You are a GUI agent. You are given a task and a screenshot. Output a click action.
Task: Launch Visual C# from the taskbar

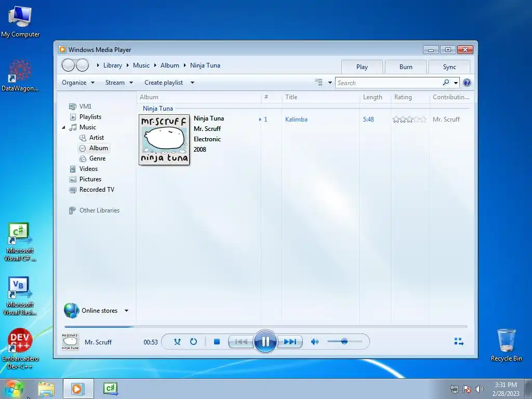[x=111, y=389]
